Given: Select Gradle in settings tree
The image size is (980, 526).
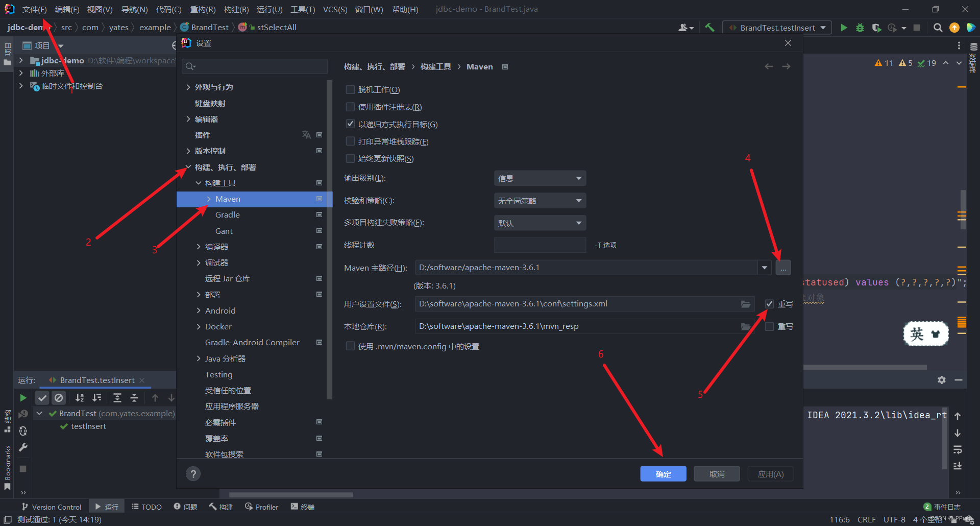Looking at the screenshot, I should (x=227, y=215).
